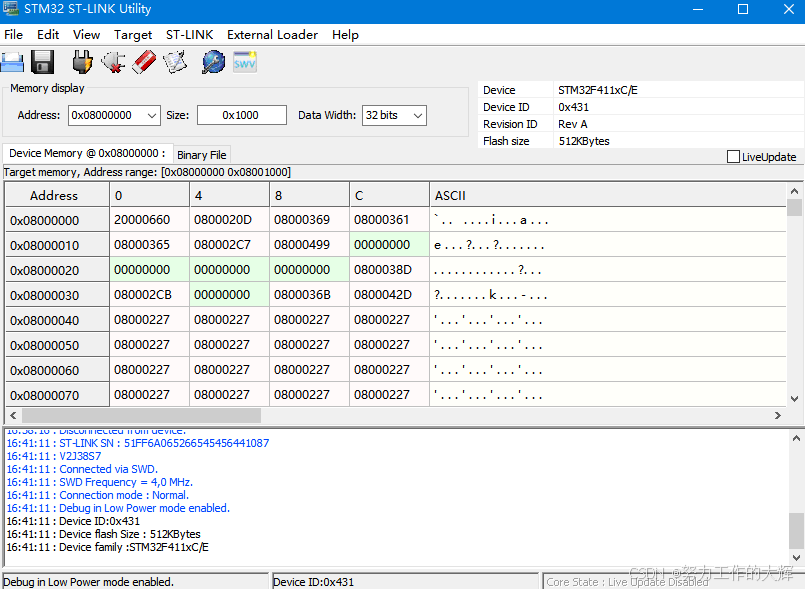
Task: Click the Address column header
Action: pyautogui.click(x=57, y=195)
